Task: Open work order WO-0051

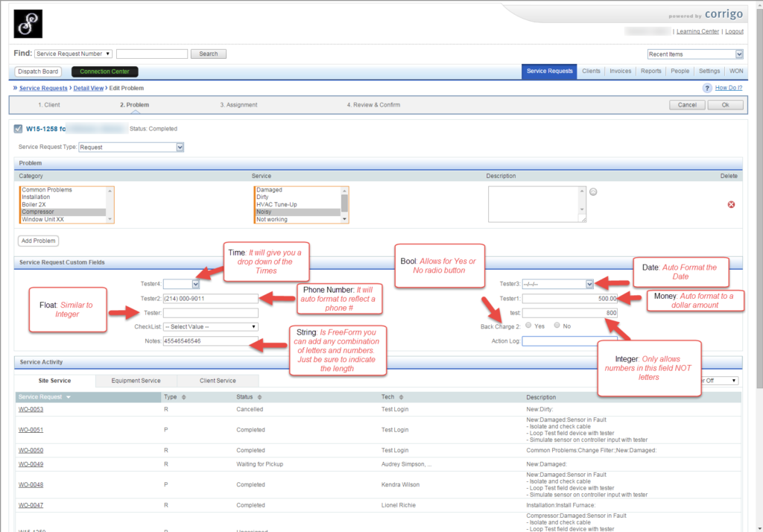Action: click(31, 430)
